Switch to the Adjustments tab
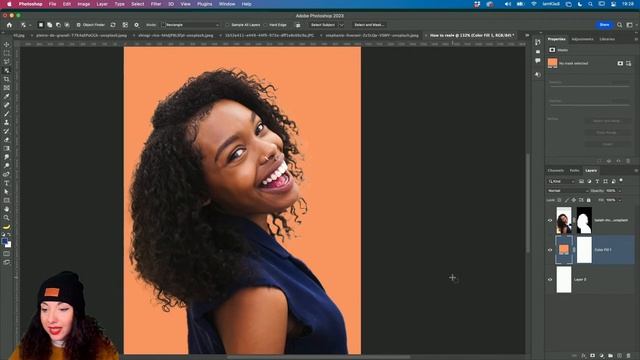This screenshot has height=360, width=640. 582,39
